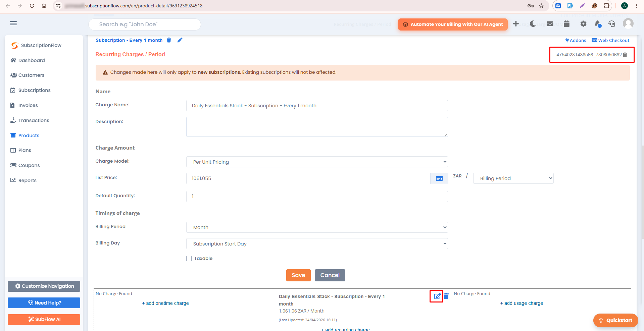Edit plan name with pencil icon
This screenshot has width=644, height=331.
(180, 40)
